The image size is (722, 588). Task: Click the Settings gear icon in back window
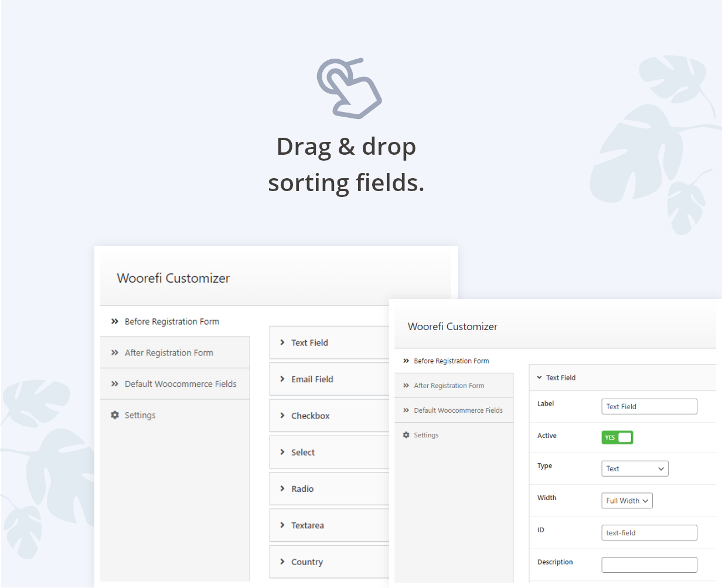115,415
